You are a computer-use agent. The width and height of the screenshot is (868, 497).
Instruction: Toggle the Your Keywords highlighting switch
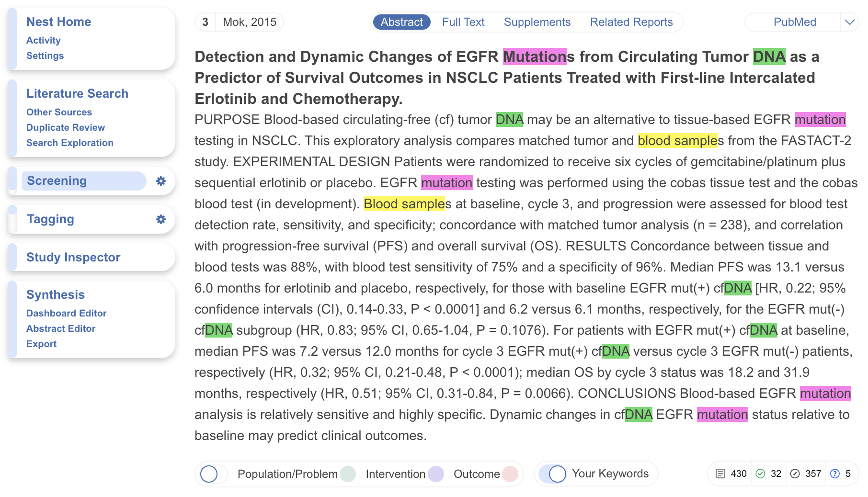click(x=553, y=474)
